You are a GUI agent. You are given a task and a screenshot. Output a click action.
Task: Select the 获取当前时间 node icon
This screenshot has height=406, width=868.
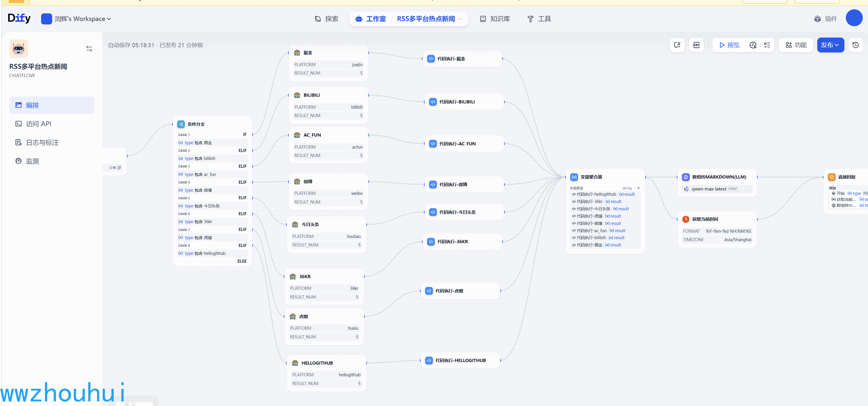[x=685, y=219]
